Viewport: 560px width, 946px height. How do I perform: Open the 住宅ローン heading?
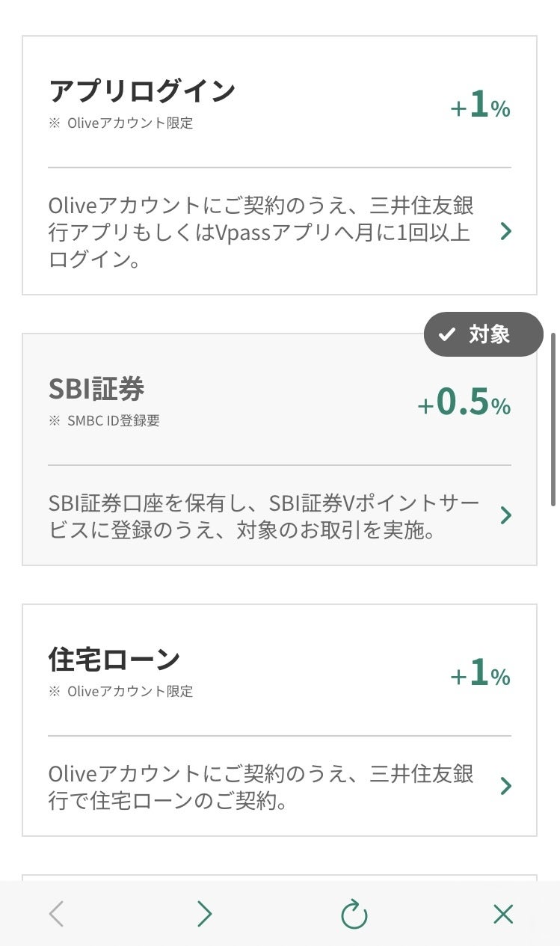[x=114, y=660]
